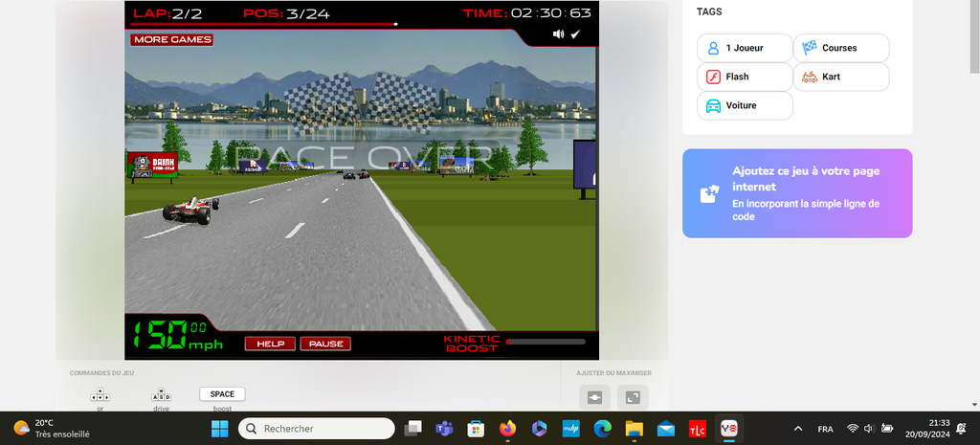Choose the Kart tag
This screenshot has width=980, height=445.
pos(840,77)
